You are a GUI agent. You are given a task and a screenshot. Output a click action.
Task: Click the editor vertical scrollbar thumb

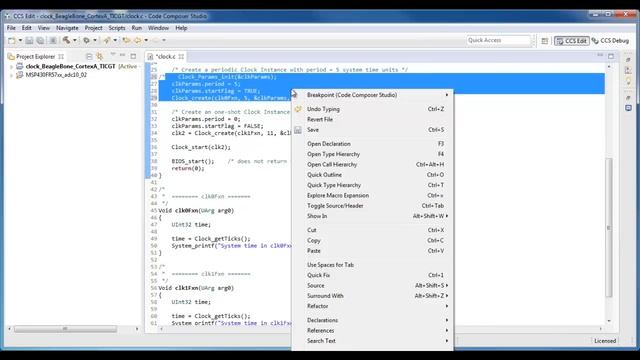pyautogui.click(x=609, y=227)
